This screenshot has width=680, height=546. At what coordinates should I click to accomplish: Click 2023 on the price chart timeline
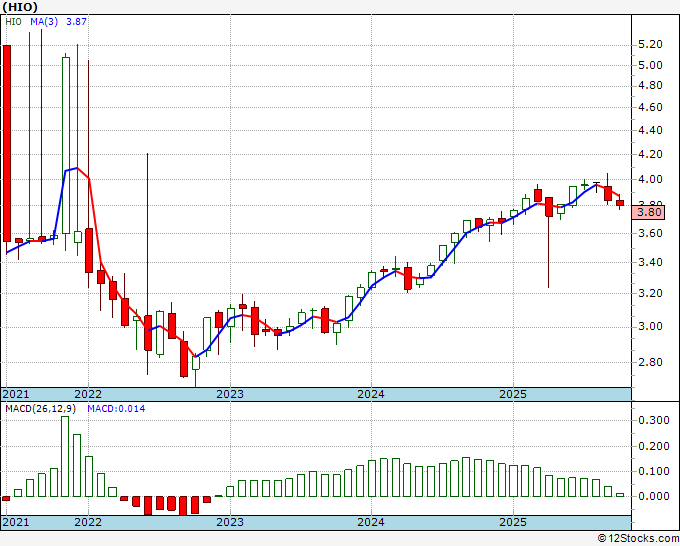pyautogui.click(x=230, y=394)
